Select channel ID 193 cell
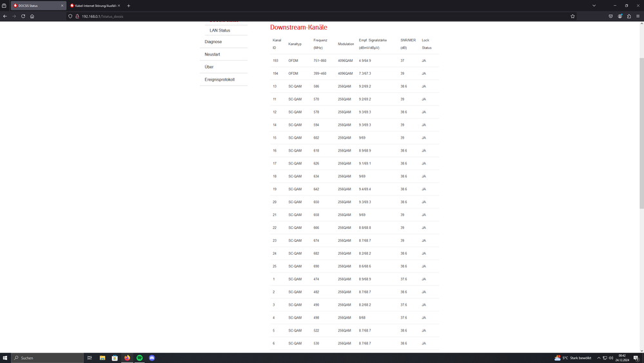The width and height of the screenshot is (644, 363). click(x=276, y=61)
